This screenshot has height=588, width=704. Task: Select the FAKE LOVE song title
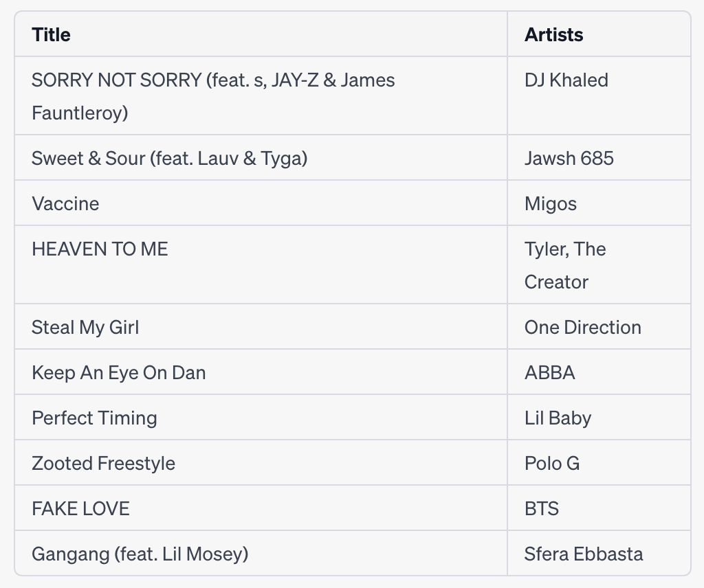pyautogui.click(x=80, y=508)
